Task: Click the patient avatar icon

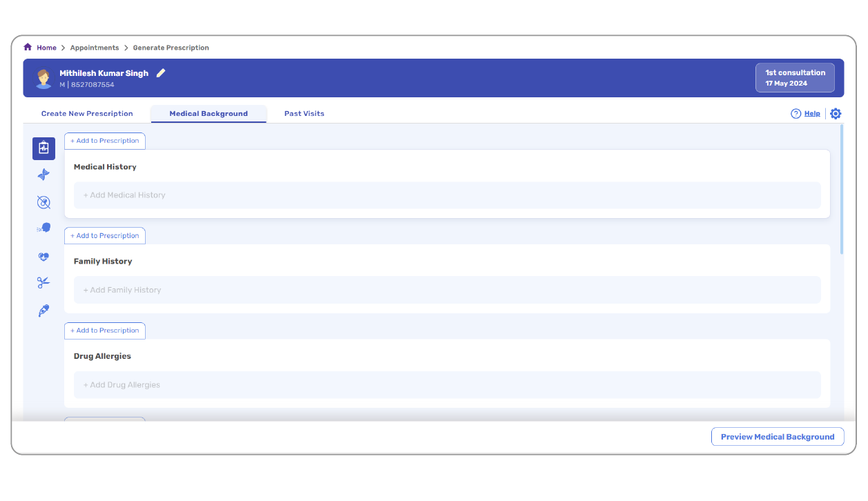Action: coord(44,79)
